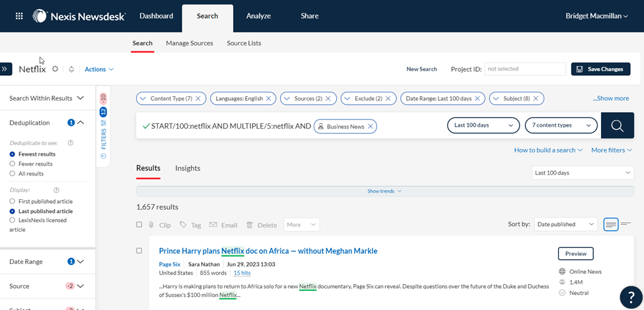
Task: Expand the sidebar with double-arrow button
Action: point(5,69)
